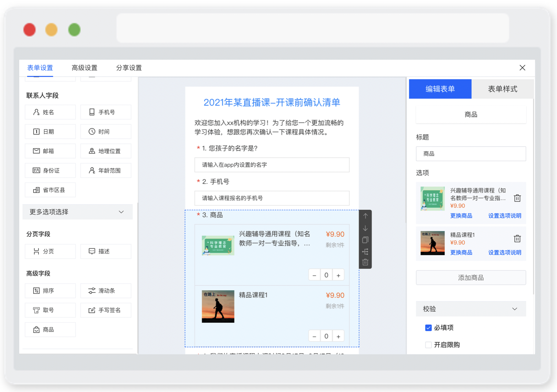The image size is (557, 392).
Task: Uncheck the 必填项 required checkbox
Action: click(x=428, y=328)
